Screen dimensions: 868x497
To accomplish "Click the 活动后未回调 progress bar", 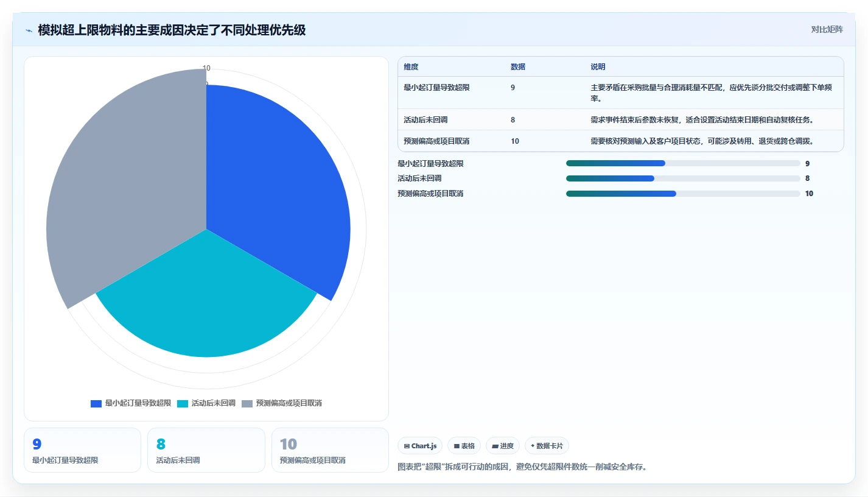I will tap(683, 178).
